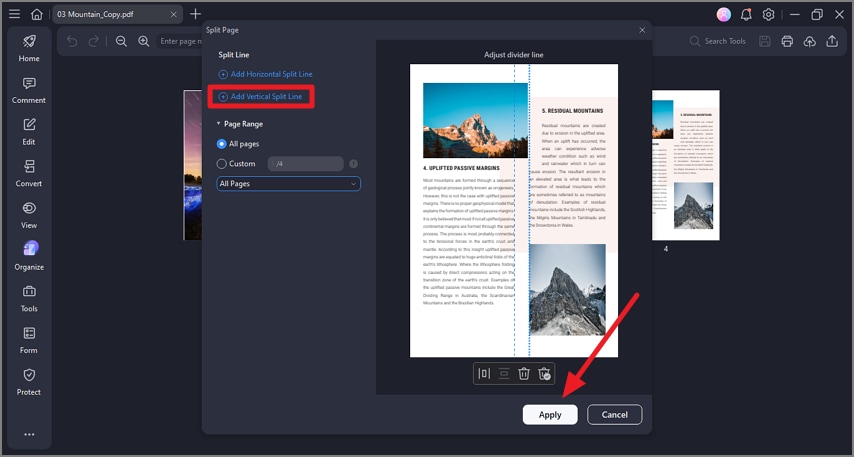
Task: Open the View panel
Action: (29, 216)
